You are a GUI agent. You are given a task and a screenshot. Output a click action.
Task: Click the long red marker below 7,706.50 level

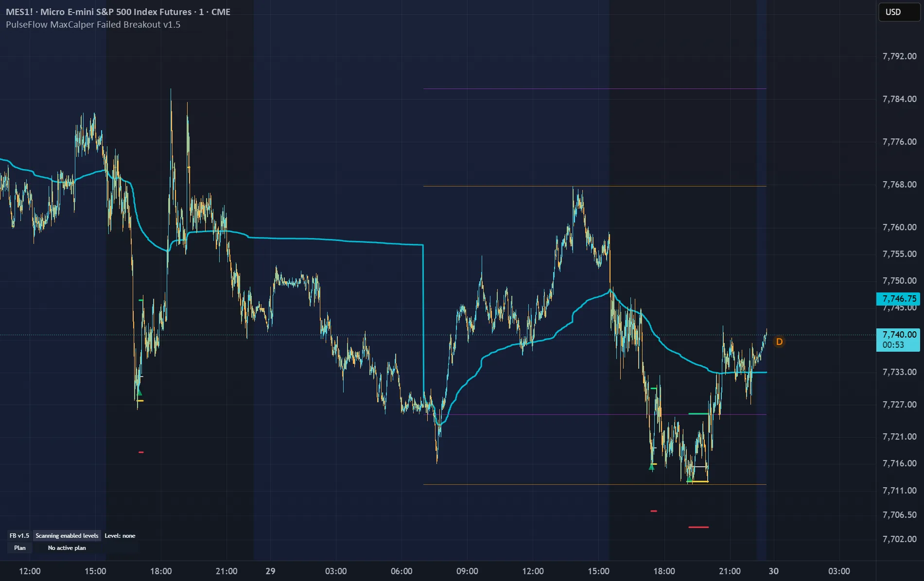[x=698, y=527]
